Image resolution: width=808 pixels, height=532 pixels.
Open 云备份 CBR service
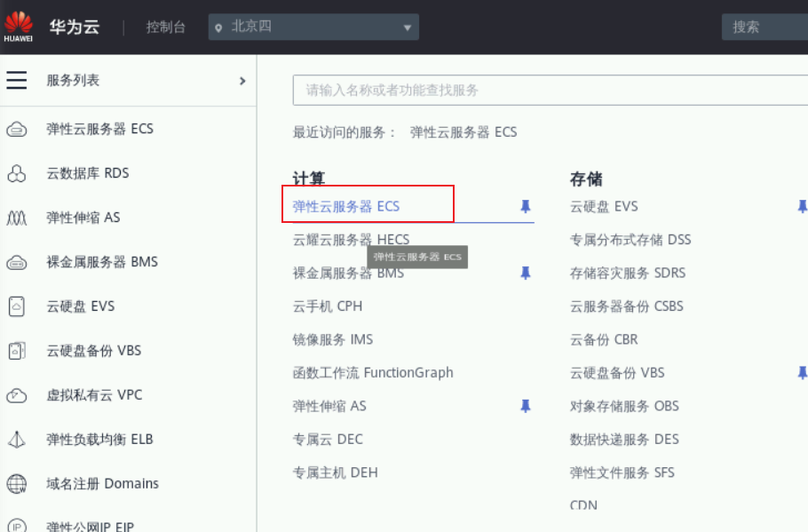pos(604,340)
